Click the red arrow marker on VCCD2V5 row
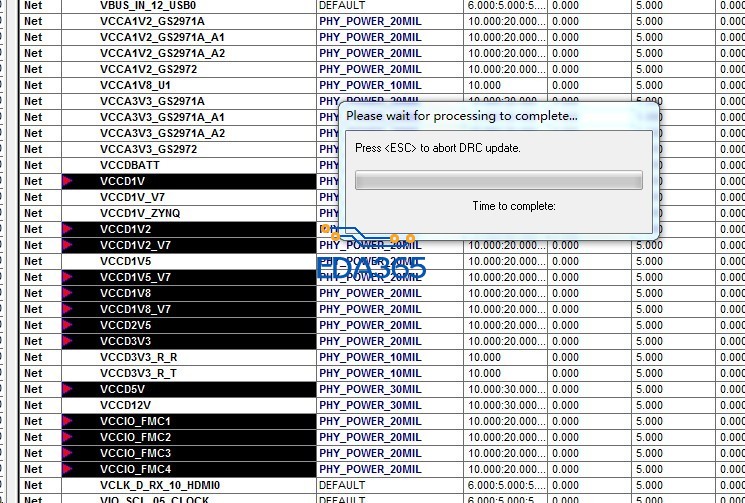This screenshot has height=503, width=745. pyautogui.click(x=67, y=325)
